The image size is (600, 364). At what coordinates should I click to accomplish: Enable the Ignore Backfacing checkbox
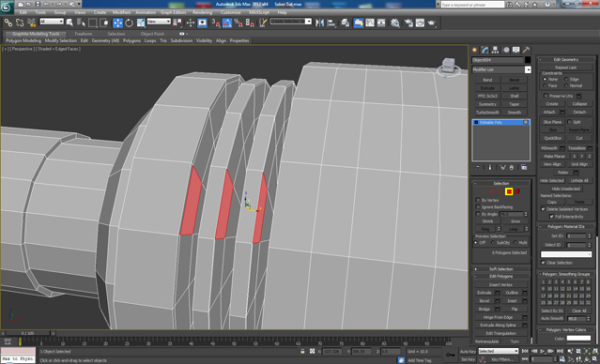coord(478,206)
